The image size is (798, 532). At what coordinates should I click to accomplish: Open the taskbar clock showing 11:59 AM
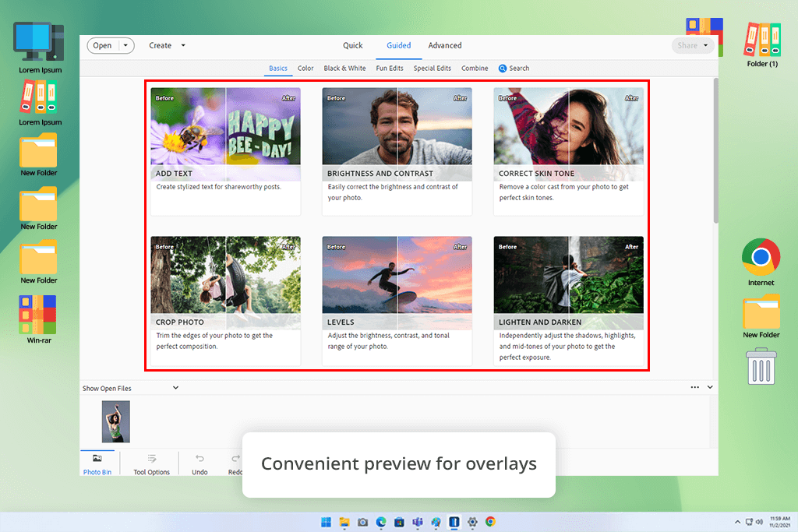pyautogui.click(x=779, y=522)
